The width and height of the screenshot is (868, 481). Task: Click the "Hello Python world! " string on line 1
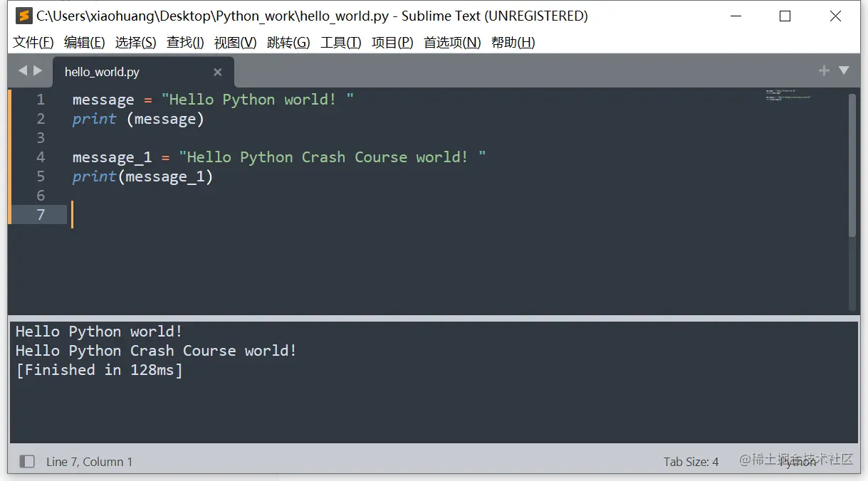pyautogui.click(x=258, y=100)
